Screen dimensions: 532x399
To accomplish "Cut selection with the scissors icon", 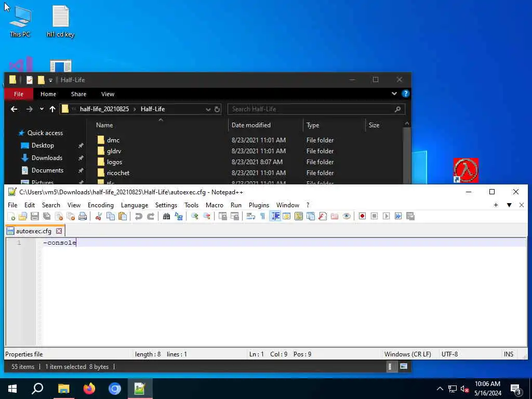I will (98, 216).
